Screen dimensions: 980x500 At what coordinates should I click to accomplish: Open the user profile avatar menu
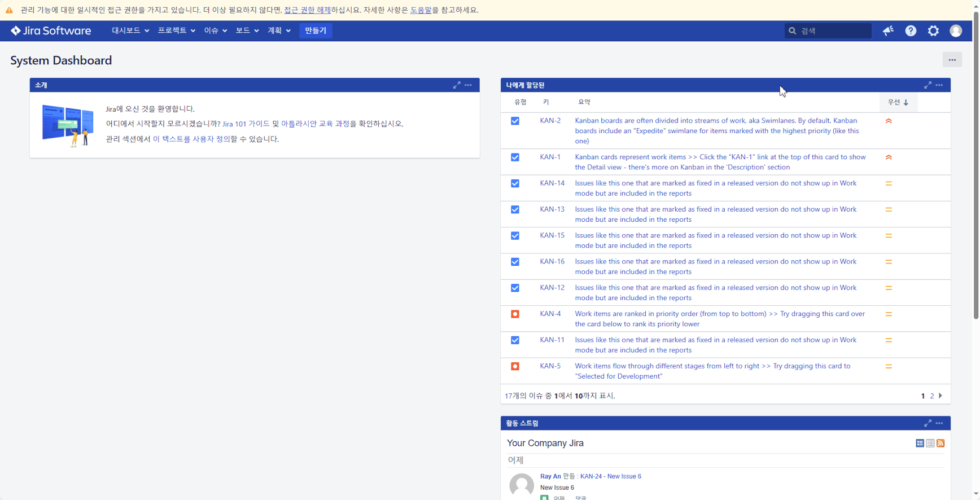point(956,30)
